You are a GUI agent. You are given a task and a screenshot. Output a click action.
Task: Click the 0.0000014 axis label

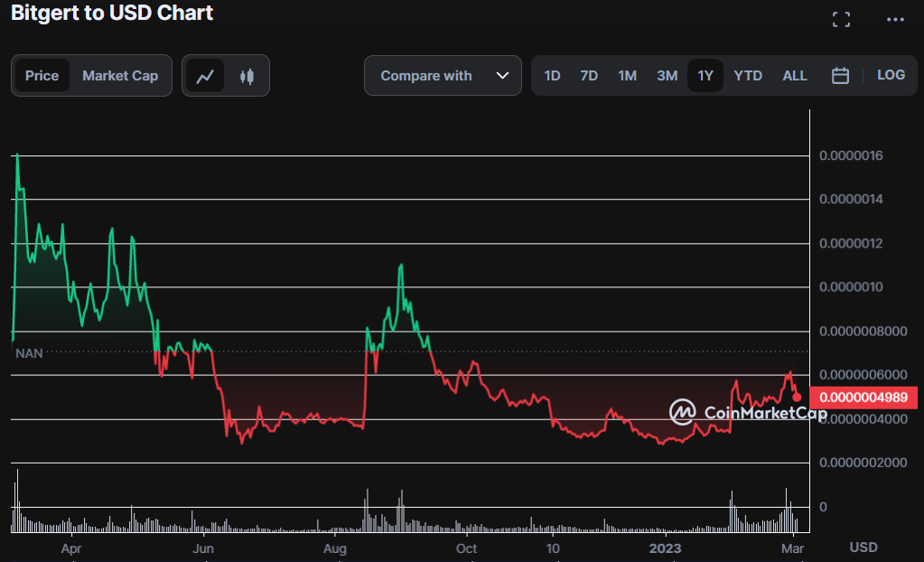[851, 200]
